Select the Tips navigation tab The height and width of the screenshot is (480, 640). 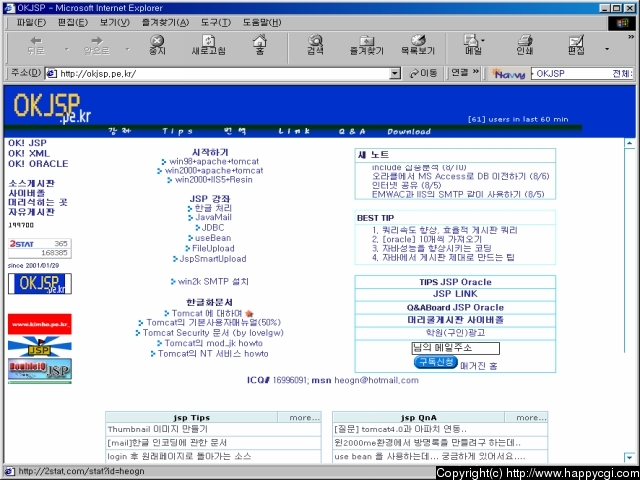point(177,131)
